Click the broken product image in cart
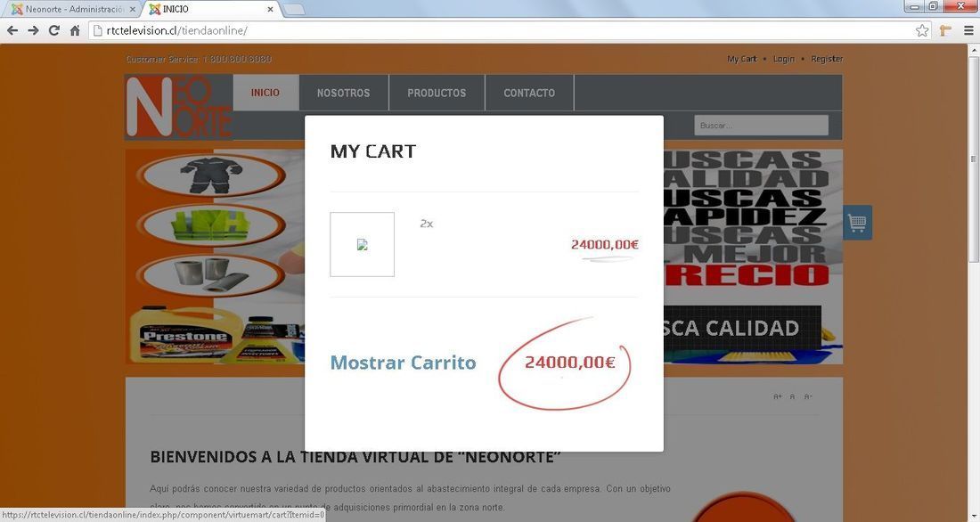Screen dimensions: 980x522 click(362, 244)
